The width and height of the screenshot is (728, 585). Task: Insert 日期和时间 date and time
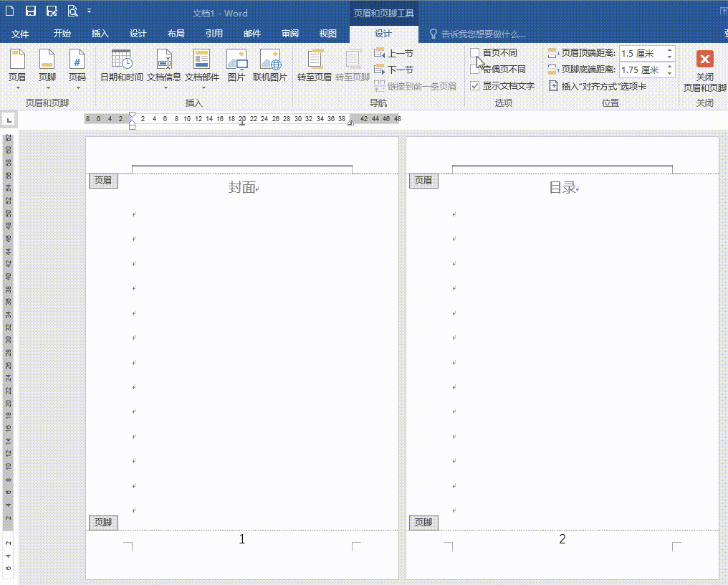pos(122,65)
